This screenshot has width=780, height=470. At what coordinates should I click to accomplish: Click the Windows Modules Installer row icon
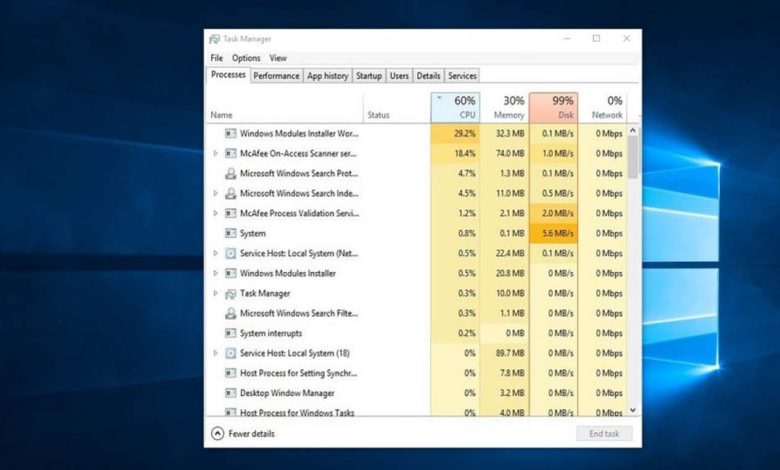pyautogui.click(x=230, y=273)
